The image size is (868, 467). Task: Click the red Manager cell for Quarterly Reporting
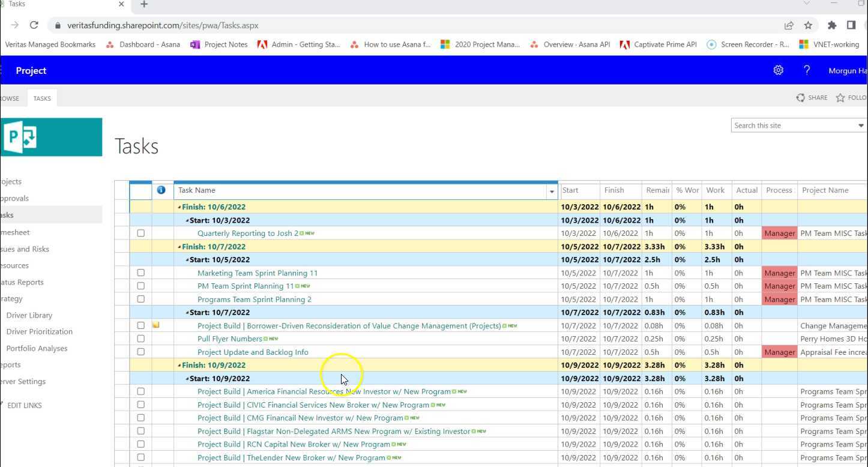(x=779, y=233)
